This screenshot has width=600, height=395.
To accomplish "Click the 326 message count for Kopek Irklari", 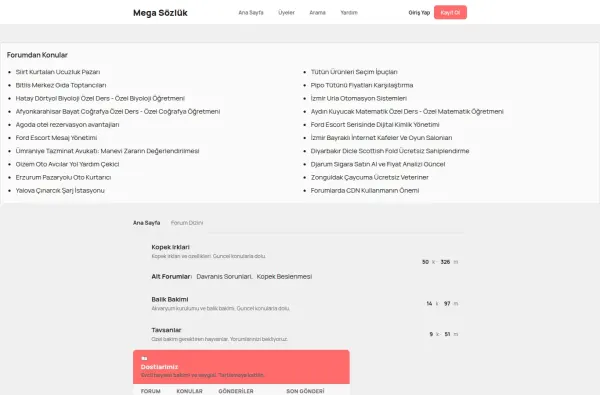I will [445, 262].
